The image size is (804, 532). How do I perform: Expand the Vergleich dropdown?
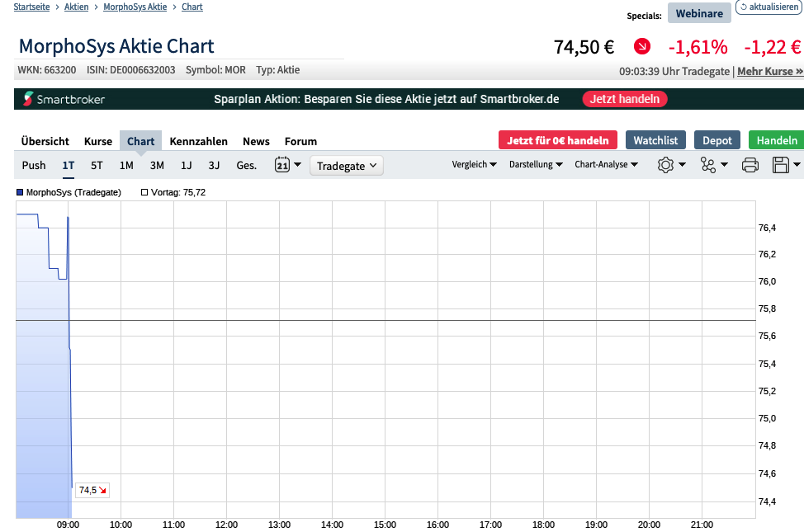click(474, 164)
